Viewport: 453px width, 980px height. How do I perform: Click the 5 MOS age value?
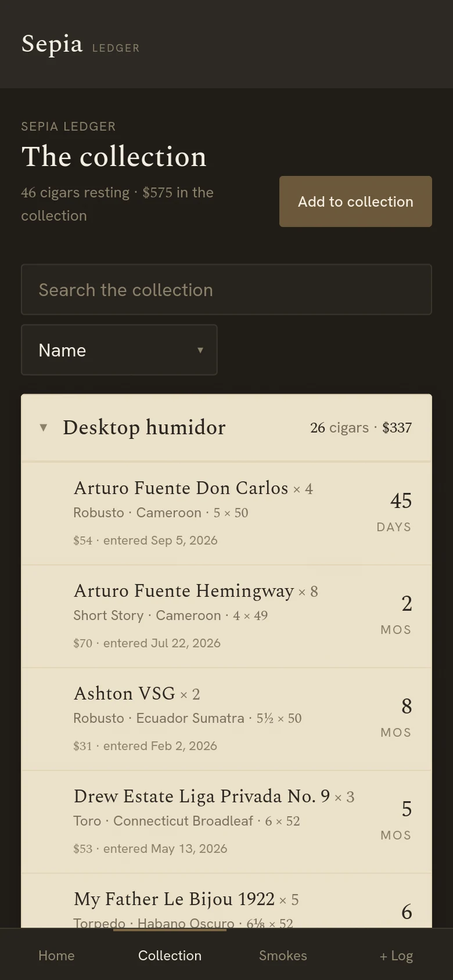click(396, 820)
